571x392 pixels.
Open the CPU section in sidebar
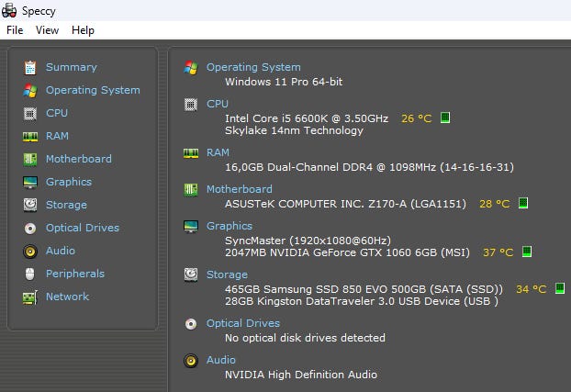pos(57,113)
